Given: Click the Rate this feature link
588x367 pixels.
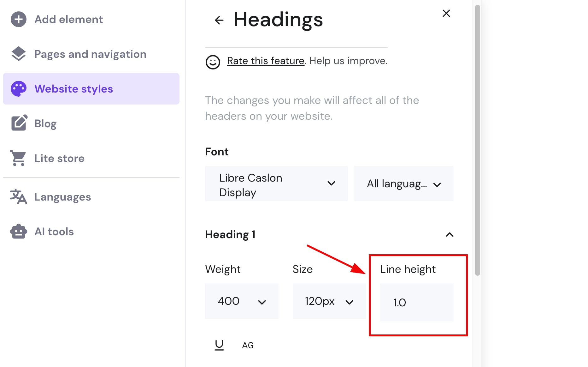Looking at the screenshot, I should tap(266, 61).
